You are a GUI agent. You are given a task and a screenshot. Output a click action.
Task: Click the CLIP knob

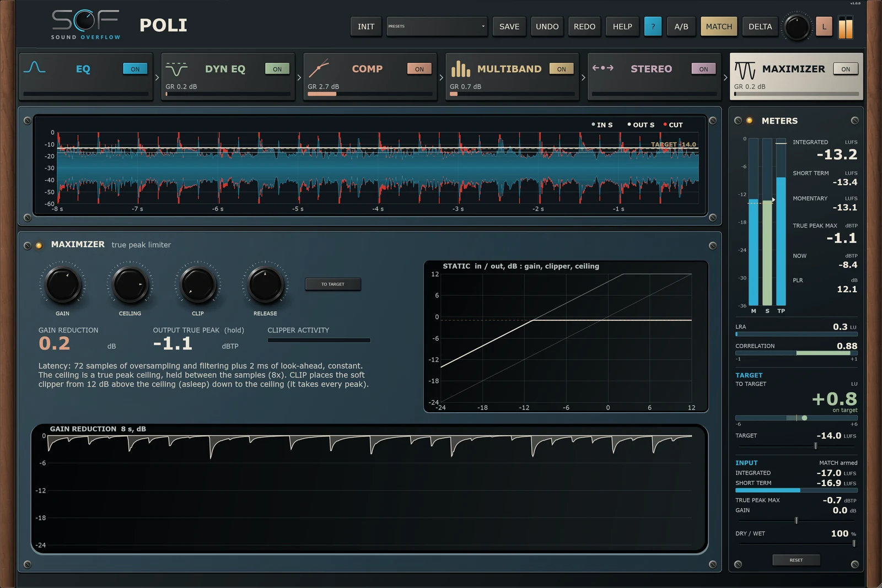[x=198, y=284]
